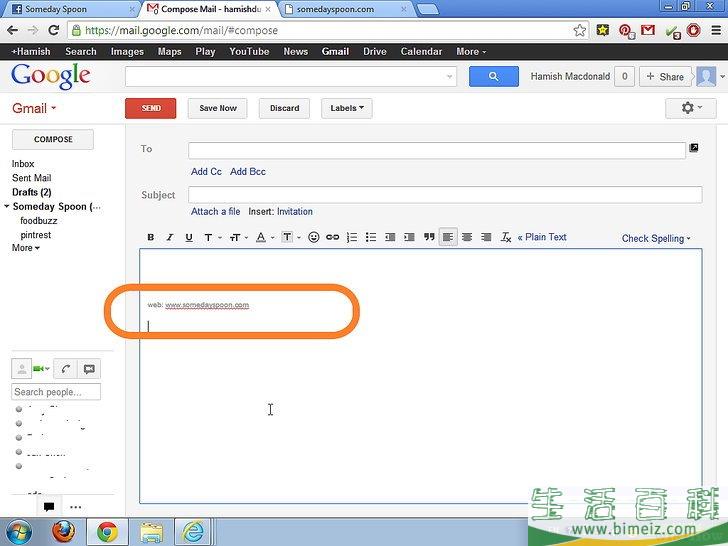Apply blockquote formatting

point(429,237)
